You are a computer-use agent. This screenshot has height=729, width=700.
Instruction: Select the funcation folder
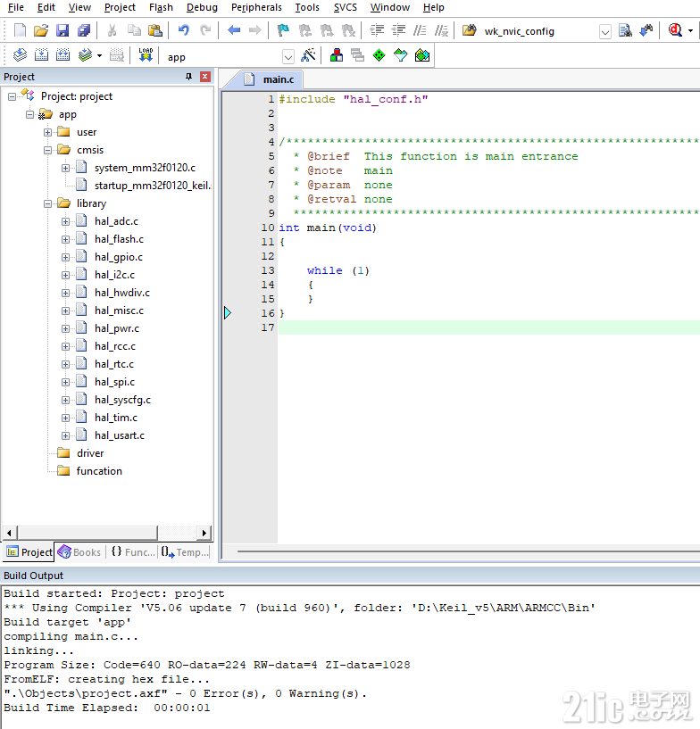pos(99,471)
